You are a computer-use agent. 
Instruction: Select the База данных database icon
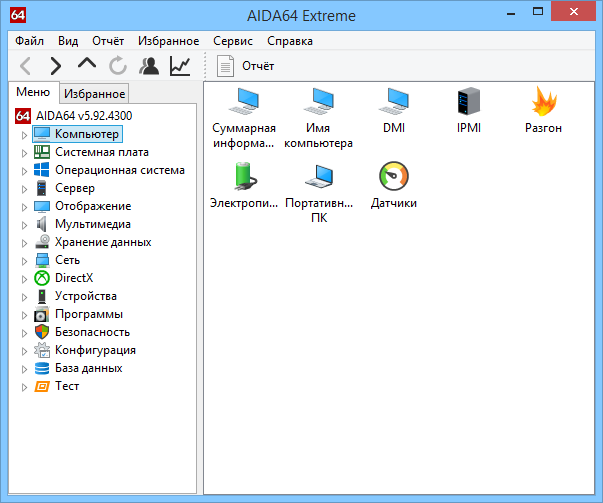[42, 368]
